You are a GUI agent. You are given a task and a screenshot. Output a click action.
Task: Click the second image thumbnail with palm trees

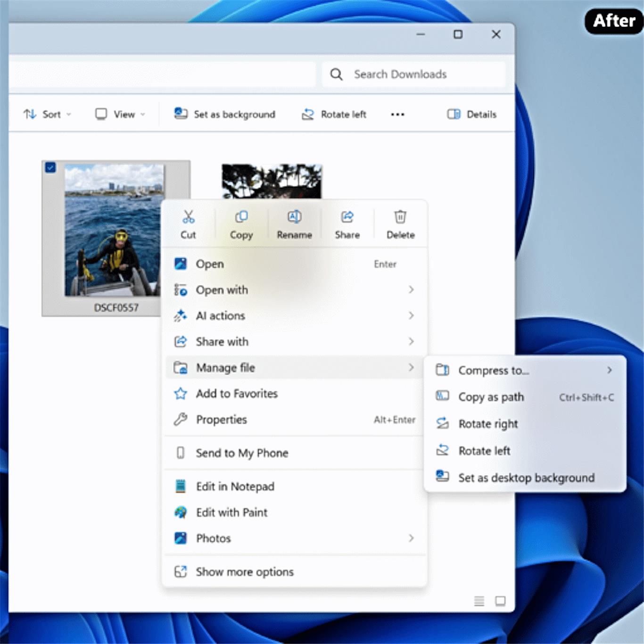pos(272,181)
